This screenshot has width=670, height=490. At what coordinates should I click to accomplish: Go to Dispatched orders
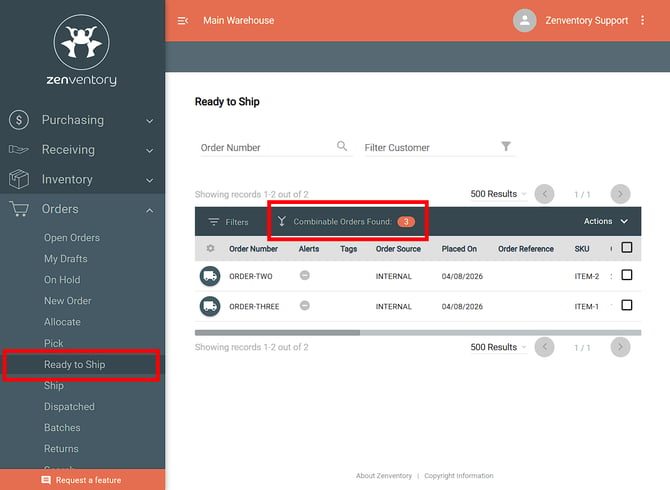coord(69,407)
